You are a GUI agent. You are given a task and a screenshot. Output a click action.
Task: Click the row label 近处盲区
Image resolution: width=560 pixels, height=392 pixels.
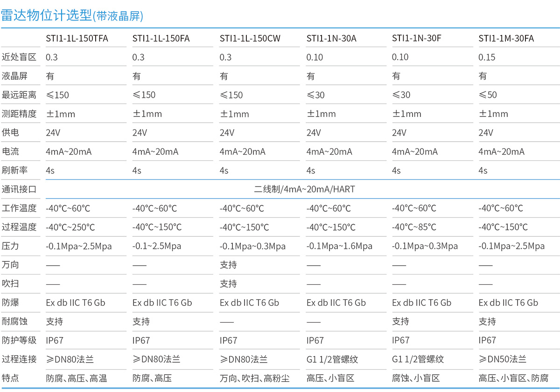pos(19,57)
